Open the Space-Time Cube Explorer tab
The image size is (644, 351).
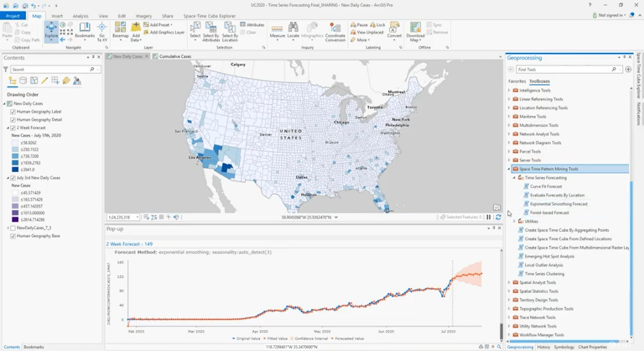pos(210,16)
